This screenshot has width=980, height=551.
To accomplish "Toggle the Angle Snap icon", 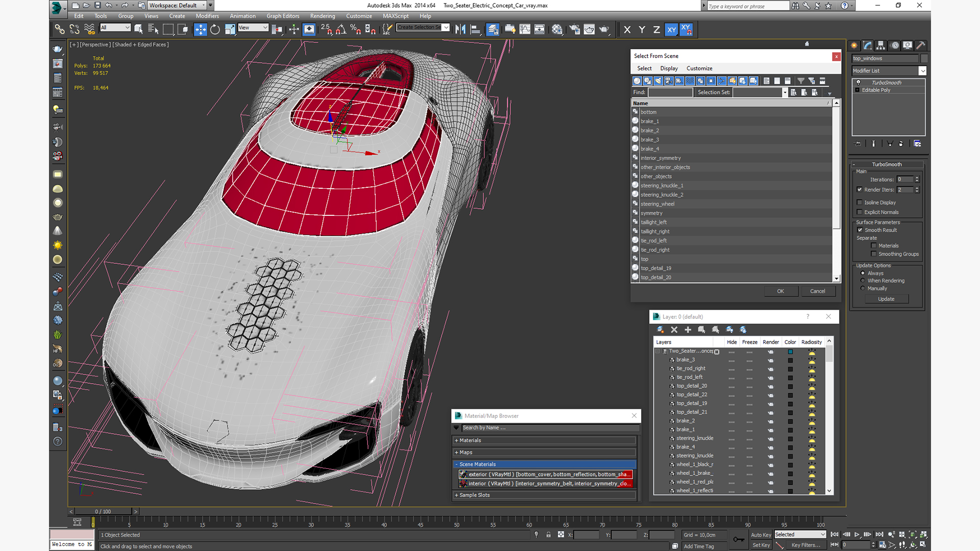I will 340,30.
